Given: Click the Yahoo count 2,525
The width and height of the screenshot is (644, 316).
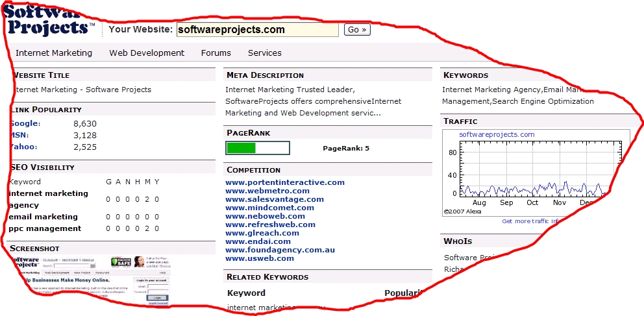Looking at the screenshot, I should 85,147.
